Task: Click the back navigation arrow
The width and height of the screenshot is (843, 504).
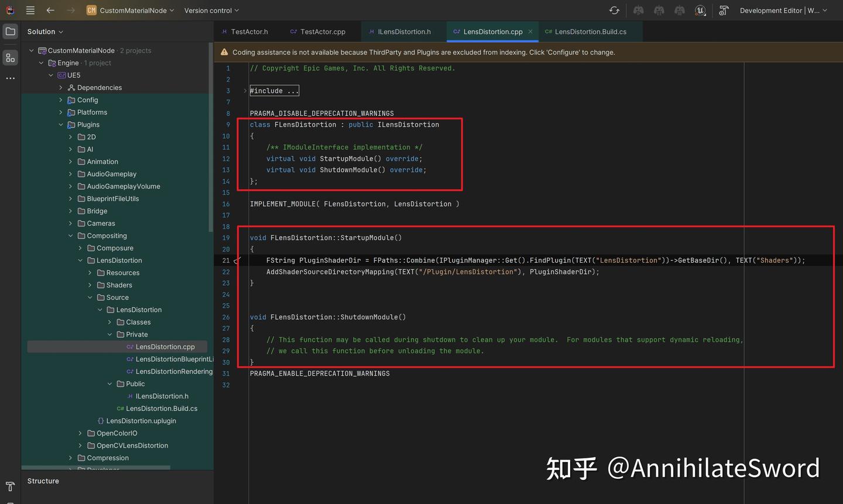Action: tap(50, 10)
